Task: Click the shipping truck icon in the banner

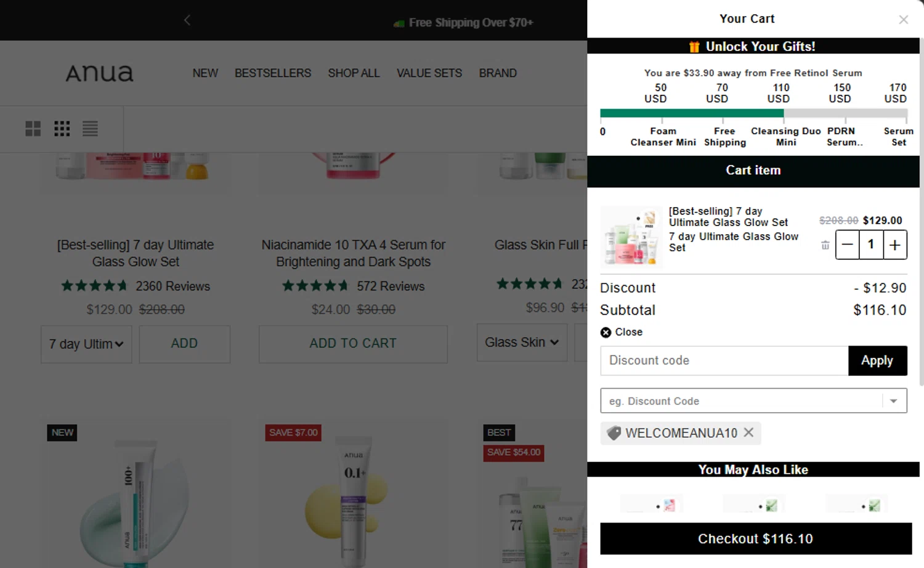Action: coord(399,23)
